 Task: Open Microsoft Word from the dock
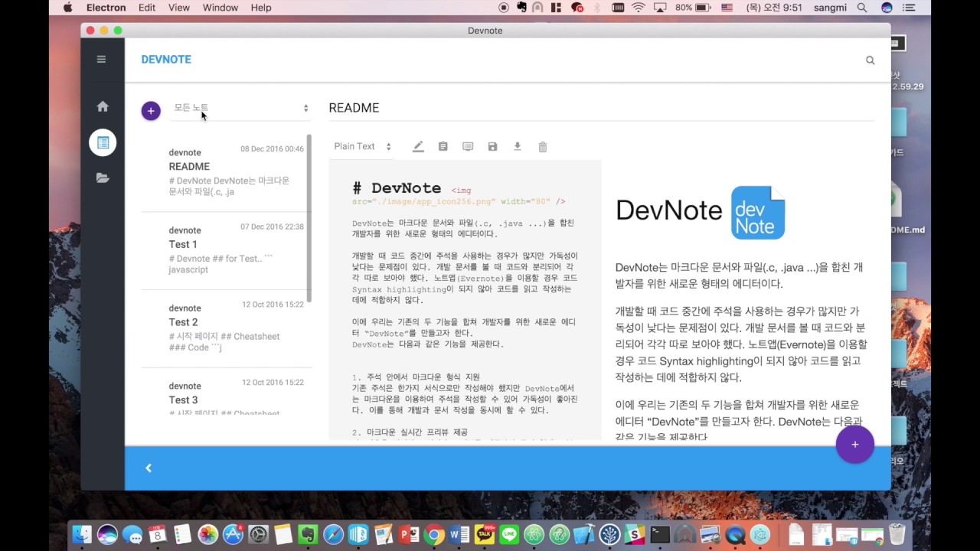459,534
